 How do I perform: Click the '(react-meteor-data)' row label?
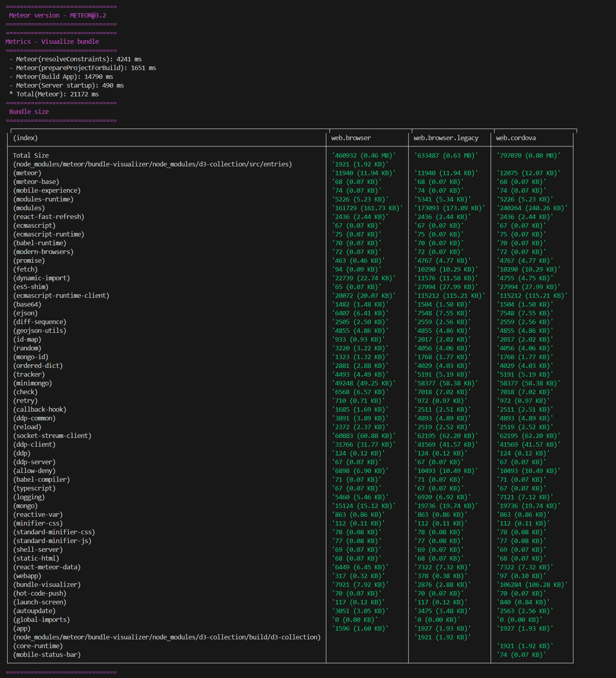tap(47, 567)
